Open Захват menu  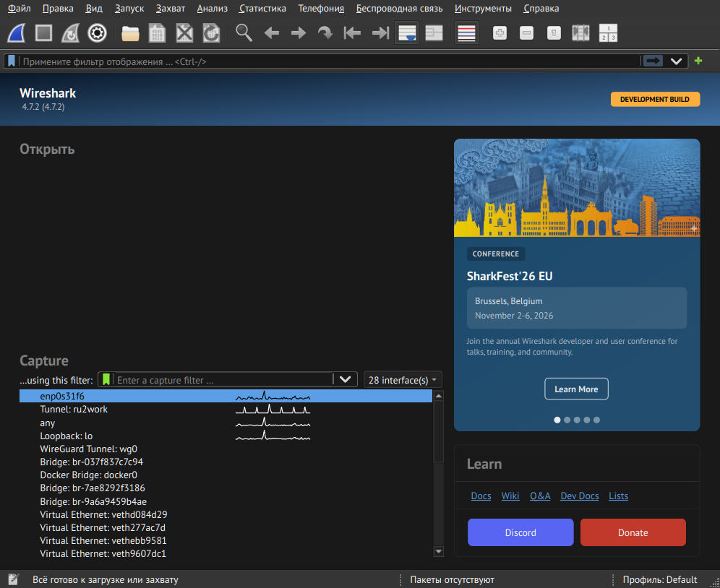pyautogui.click(x=171, y=8)
